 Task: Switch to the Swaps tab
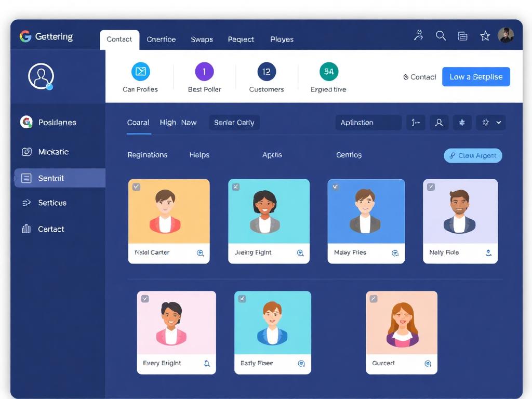click(x=202, y=39)
